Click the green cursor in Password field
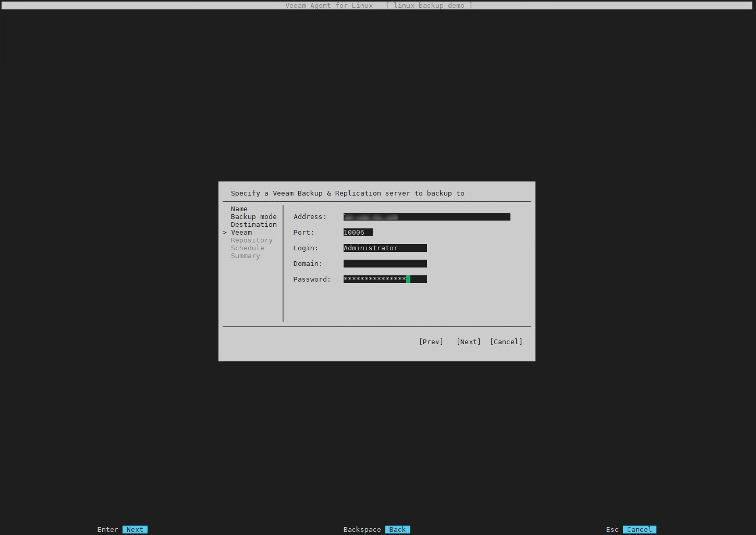The height and width of the screenshot is (535, 756). [x=408, y=279]
